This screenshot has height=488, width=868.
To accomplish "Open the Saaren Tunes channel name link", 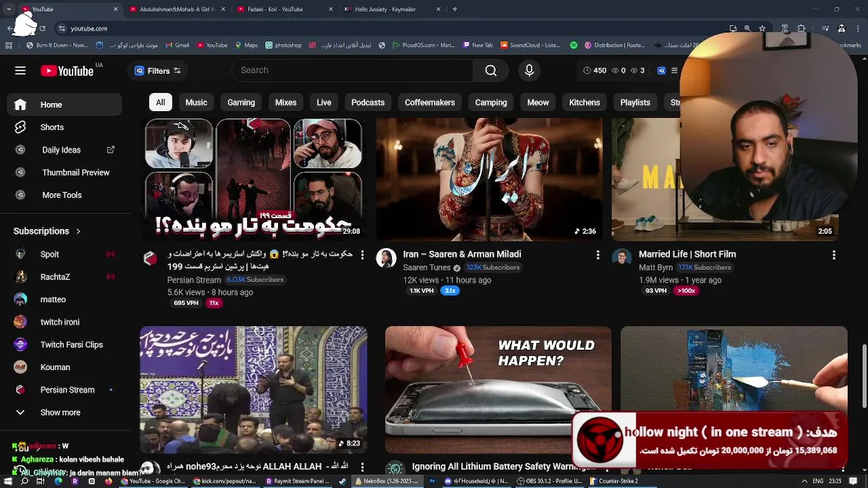I will [x=427, y=268].
